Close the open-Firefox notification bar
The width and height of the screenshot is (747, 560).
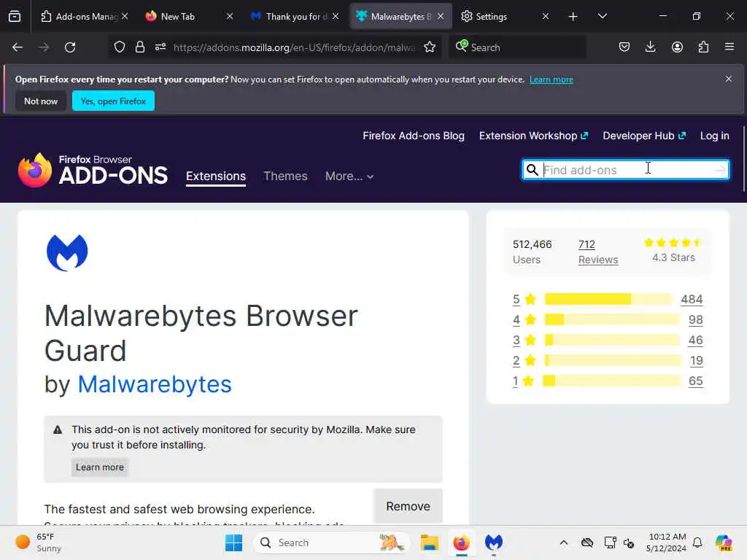click(x=729, y=79)
